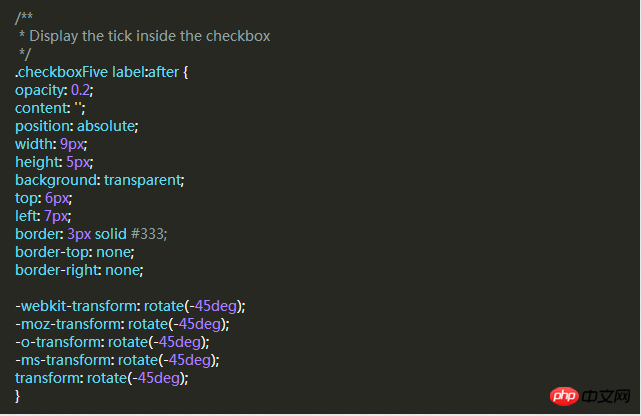The height and width of the screenshot is (416, 641).
Task: Click the border-top: none line
Action: [75, 252]
